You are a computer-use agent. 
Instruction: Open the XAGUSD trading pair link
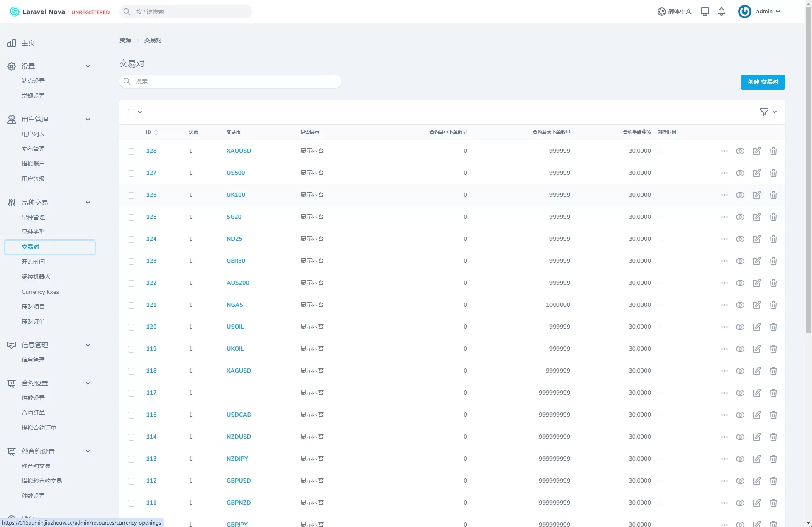click(239, 371)
